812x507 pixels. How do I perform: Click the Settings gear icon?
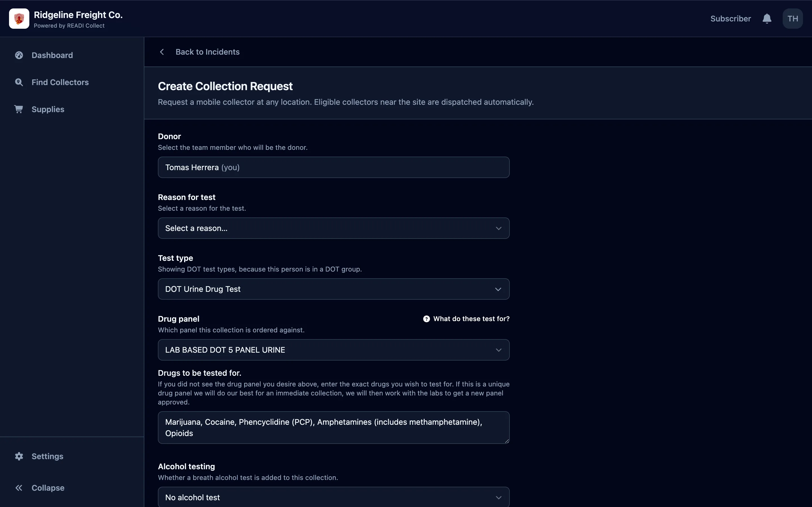click(x=19, y=456)
